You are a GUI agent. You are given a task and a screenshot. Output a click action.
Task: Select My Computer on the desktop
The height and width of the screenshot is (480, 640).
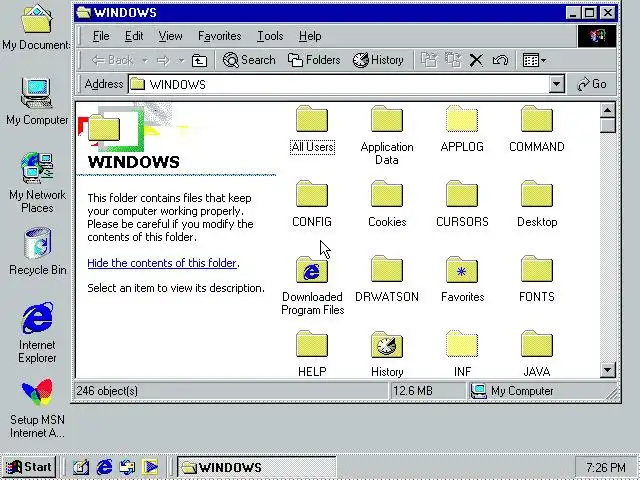(37, 102)
